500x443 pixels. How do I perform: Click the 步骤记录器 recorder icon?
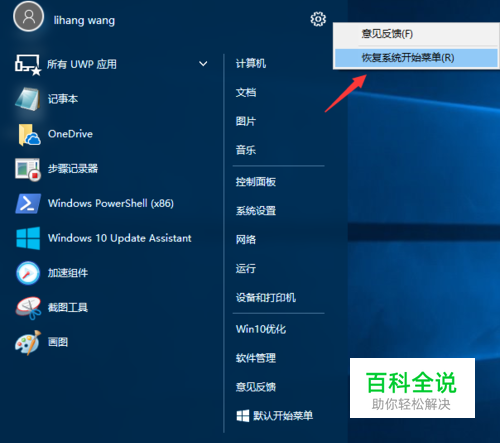click(x=28, y=169)
